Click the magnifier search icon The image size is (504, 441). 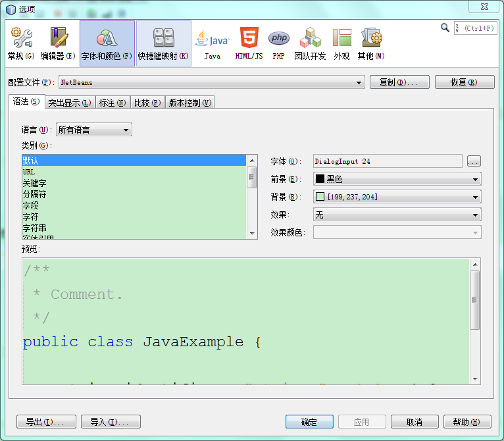[x=445, y=28]
